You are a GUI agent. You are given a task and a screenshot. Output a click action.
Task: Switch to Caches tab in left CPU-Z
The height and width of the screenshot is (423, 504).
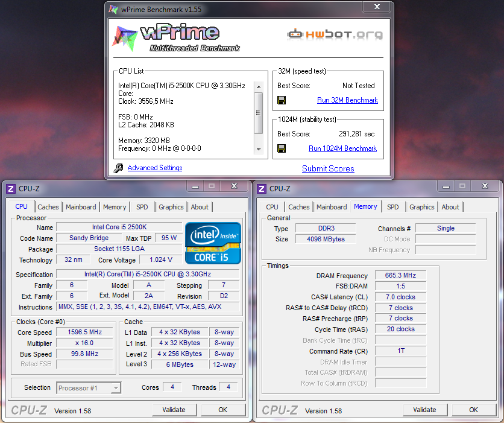tap(48, 207)
